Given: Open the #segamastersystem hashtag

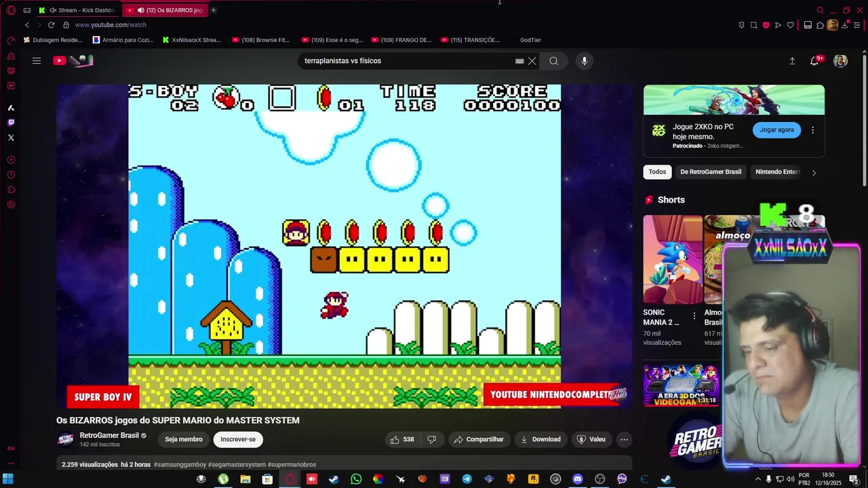Looking at the screenshot, I should [x=237, y=464].
